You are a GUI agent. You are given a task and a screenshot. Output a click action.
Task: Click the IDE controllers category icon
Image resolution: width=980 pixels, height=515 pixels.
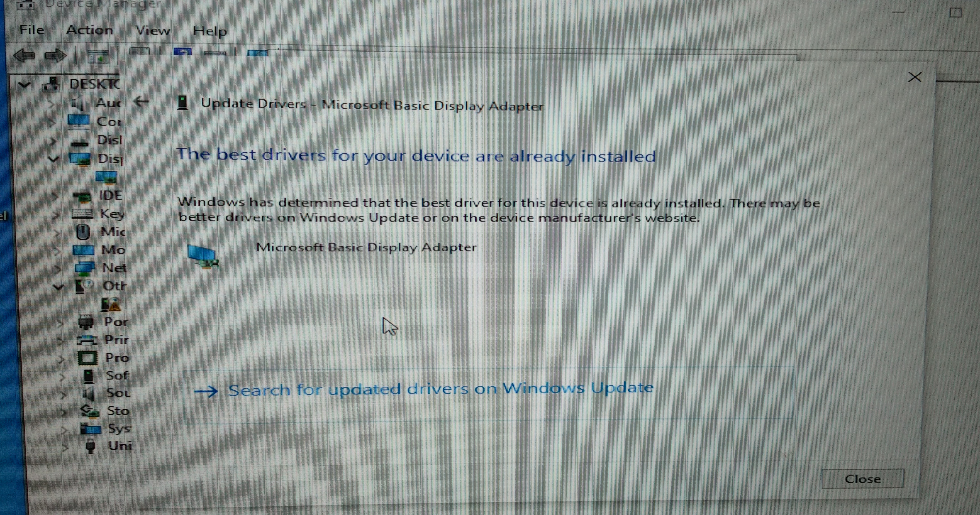[82, 197]
